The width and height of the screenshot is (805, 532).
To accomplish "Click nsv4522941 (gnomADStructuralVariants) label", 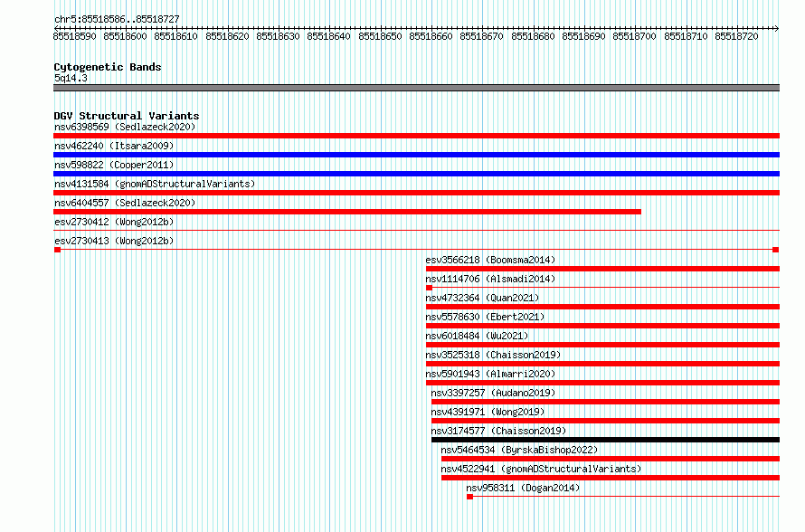I will pos(541,469).
